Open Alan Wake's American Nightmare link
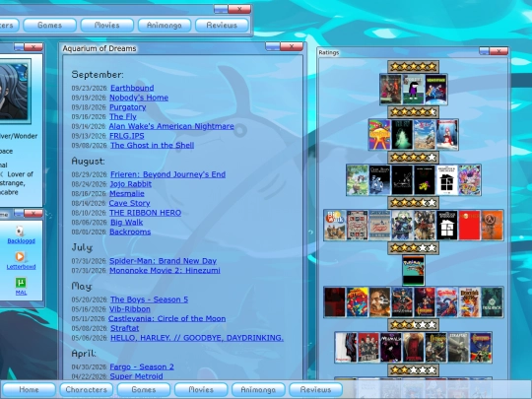The image size is (532, 399). [x=171, y=126]
